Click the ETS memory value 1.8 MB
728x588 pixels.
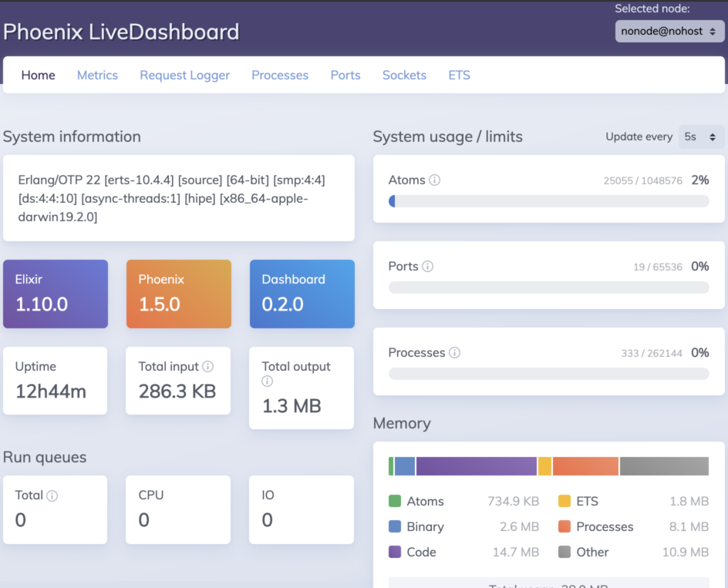click(x=689, y=501)
